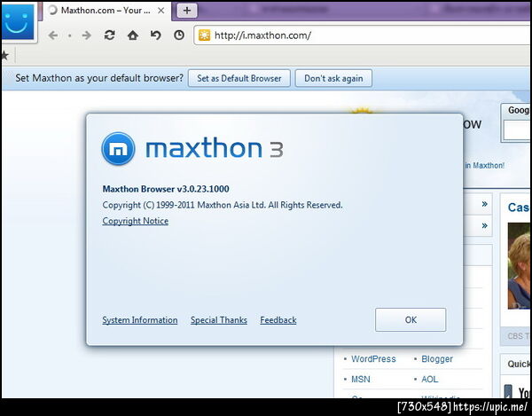Viewport: 532px width, 416px height.
Task: Open browsing history clock icon
Action: (179, 35)
